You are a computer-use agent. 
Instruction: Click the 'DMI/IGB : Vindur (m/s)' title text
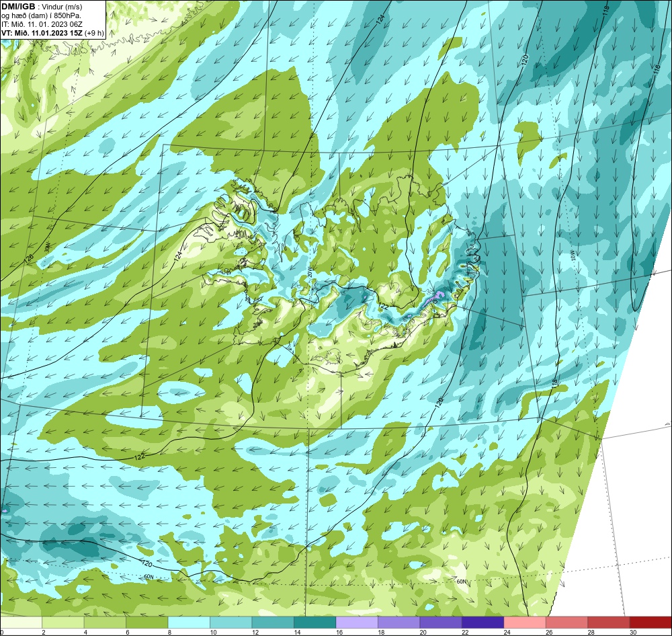42,7
